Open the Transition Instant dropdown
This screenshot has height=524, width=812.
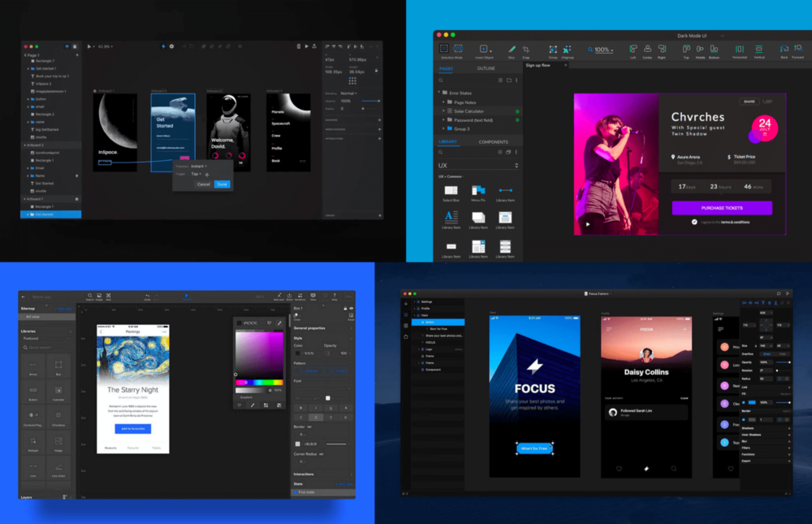click(200, 167)
